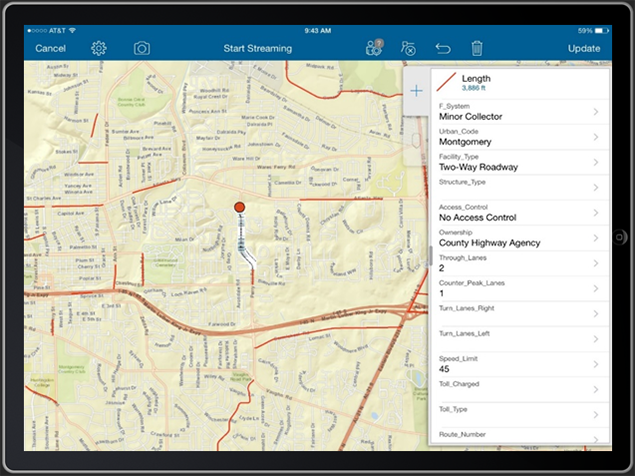Open the Structure_Type field chevron

click(x=596, y=188)
